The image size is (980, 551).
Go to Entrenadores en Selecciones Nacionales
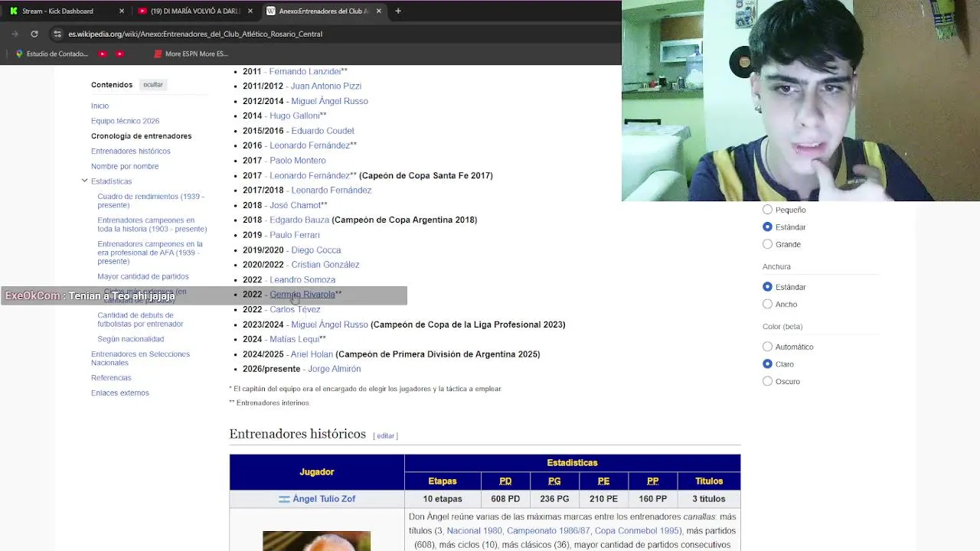(140, 358)
